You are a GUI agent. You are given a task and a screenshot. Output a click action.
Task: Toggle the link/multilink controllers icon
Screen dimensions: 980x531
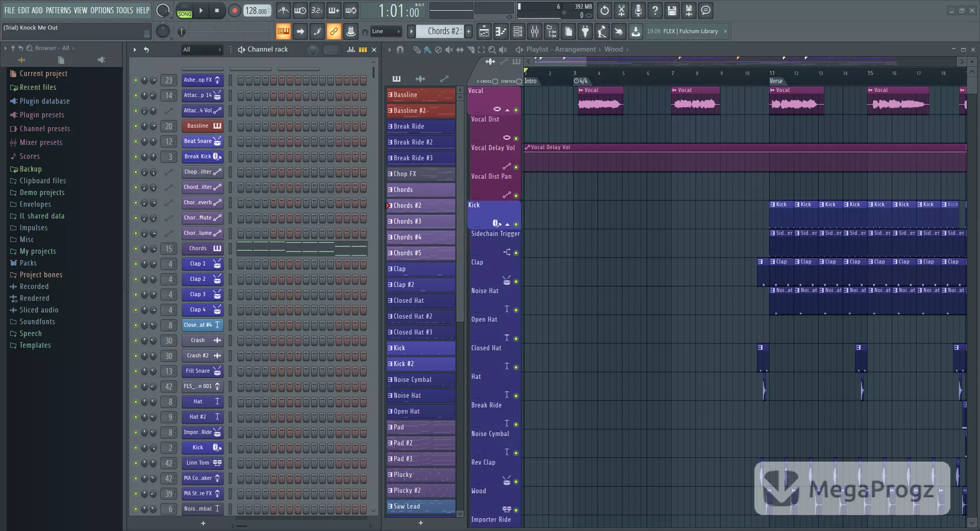coord(333,32)
